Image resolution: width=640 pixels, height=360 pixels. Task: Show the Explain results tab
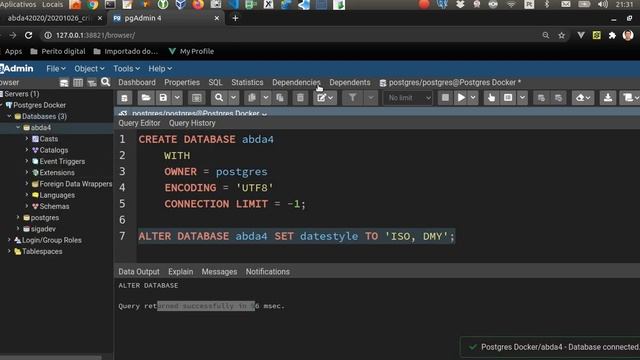[x=180, y=272]
